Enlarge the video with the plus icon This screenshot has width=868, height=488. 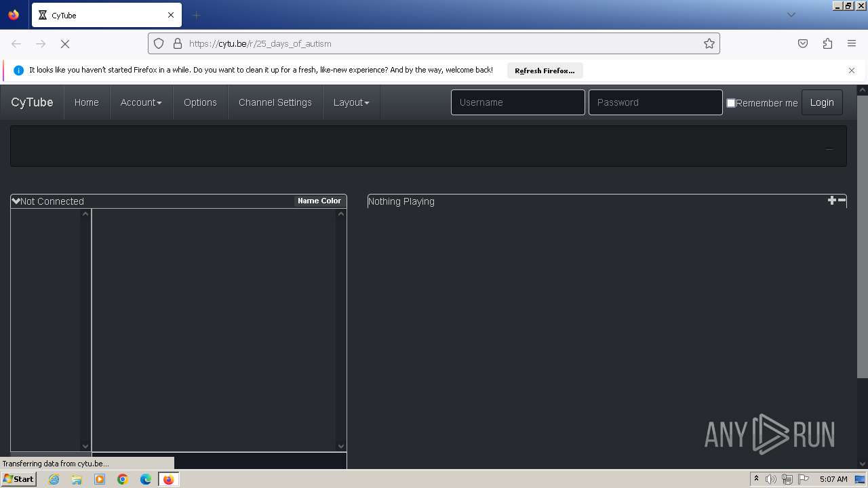click(832, 200)
